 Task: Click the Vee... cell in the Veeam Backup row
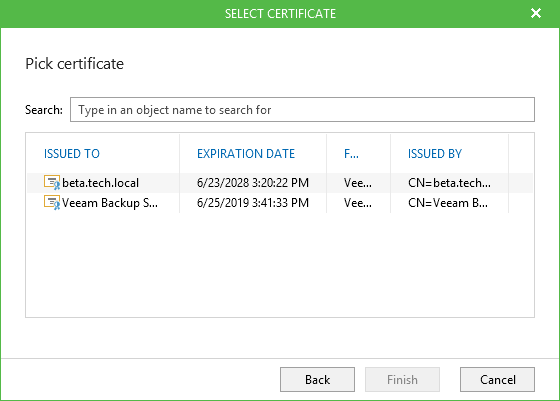pyautogui.click(x=358, y=203)
